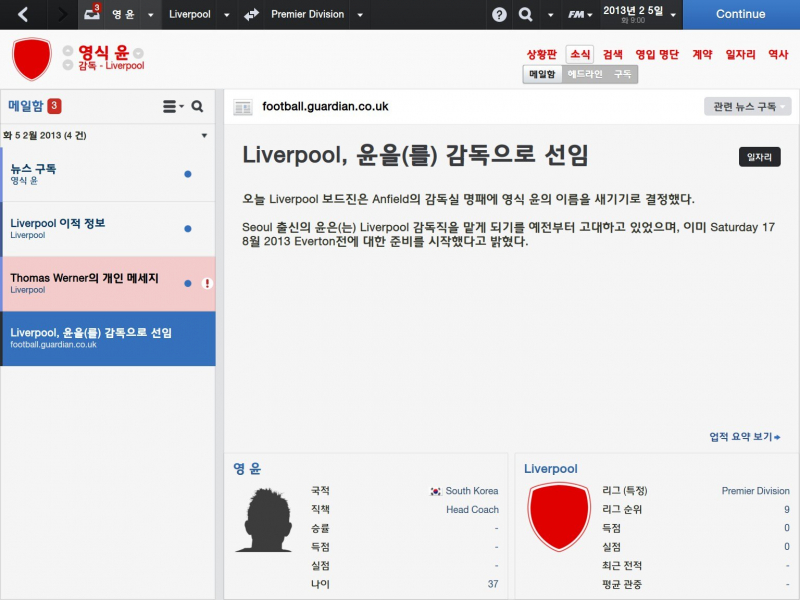Click the Continue button
The width and height of the screenshot is (800, 600).
(741, 14)
